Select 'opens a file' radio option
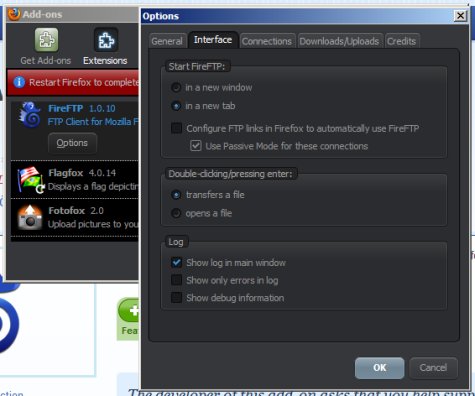Screen dimensions: 475x396 click(176, 213)
